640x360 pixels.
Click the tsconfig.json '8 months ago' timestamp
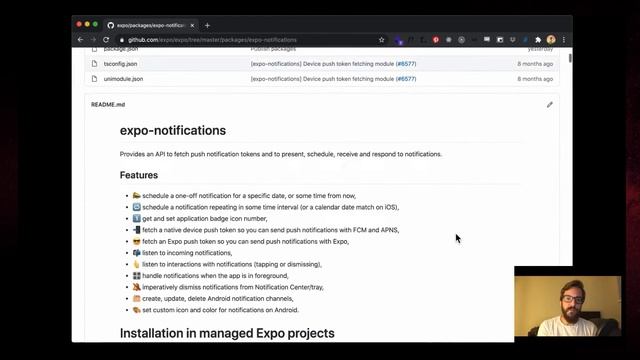tap(535, 64)
